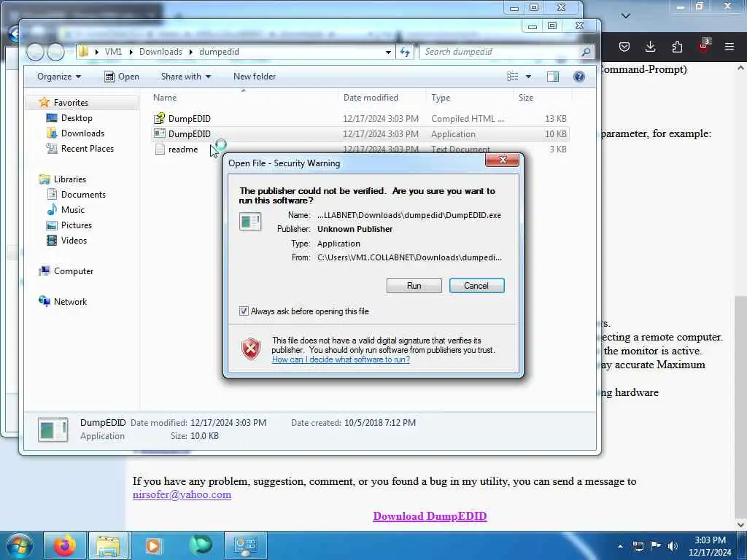Open Downloads in the navigation pane
The width and height of the screenshot is (747, 560).
click(82, 133)
